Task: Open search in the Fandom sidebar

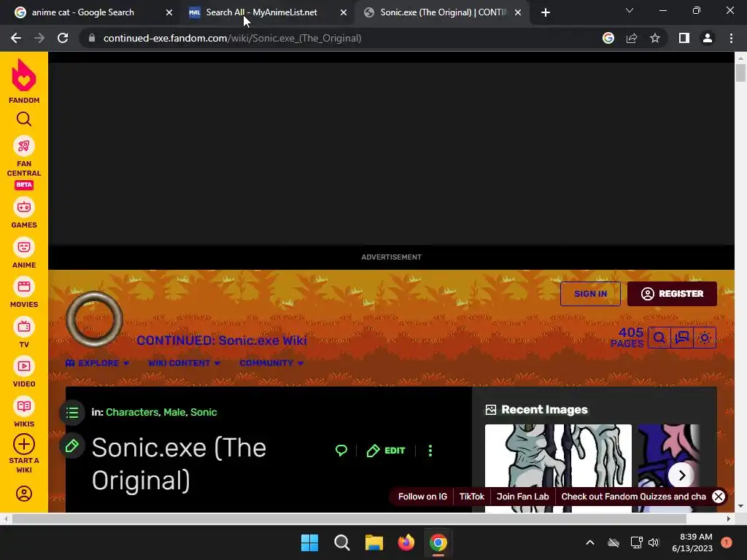Action: click(24, 119)
